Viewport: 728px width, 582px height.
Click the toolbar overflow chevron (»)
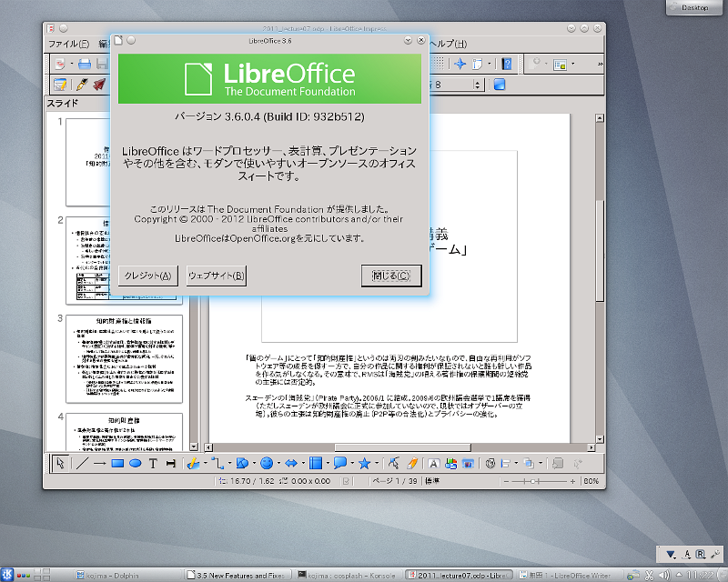point(600,64)
